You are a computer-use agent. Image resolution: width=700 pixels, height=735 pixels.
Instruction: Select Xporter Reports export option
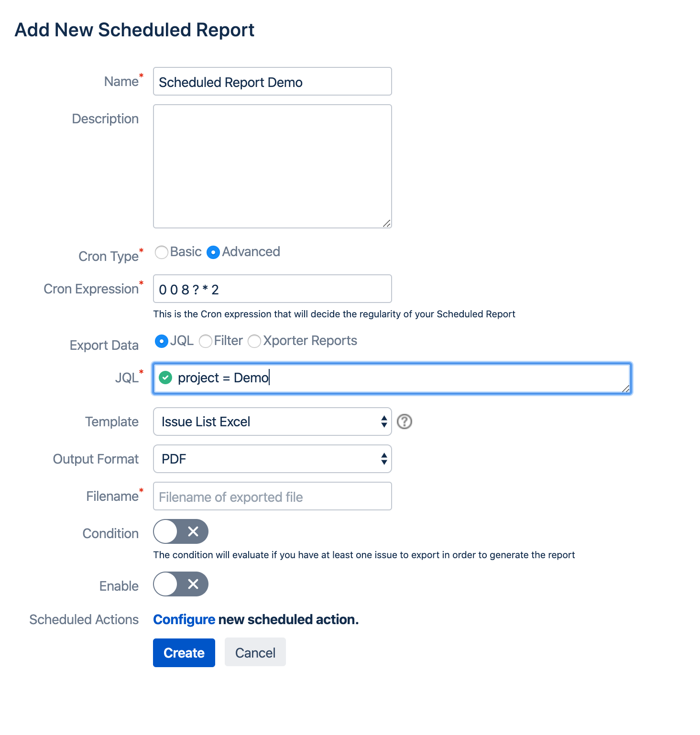pyautogui.click(x=254, y=341)
